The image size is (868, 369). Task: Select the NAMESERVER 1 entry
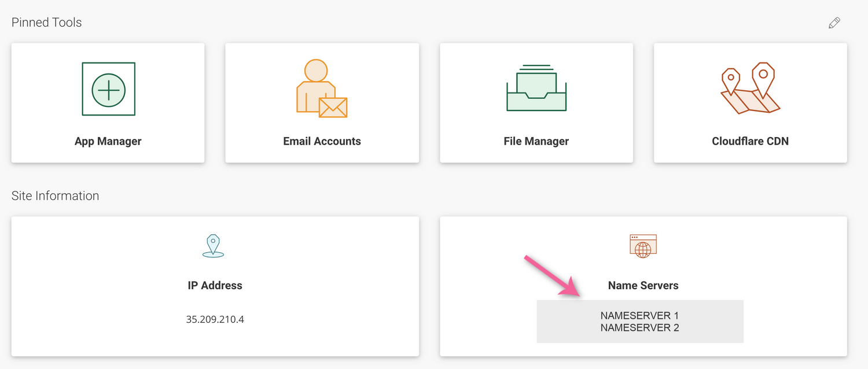639,316
